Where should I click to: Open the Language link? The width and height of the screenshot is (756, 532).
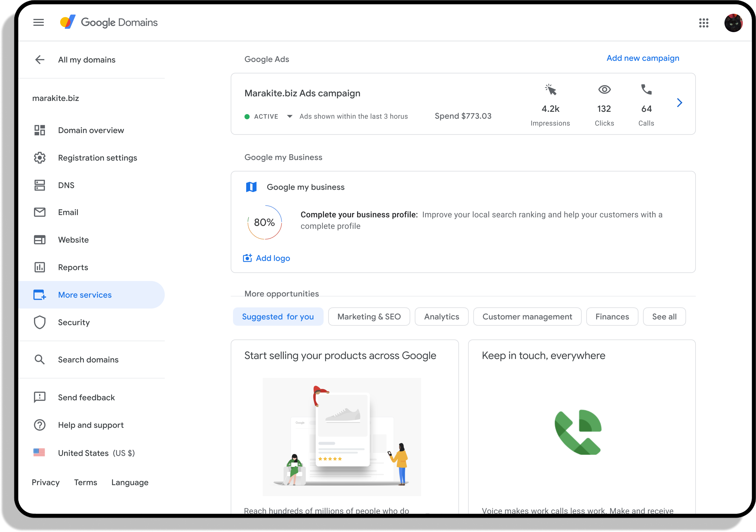click(x=130, y=483)
